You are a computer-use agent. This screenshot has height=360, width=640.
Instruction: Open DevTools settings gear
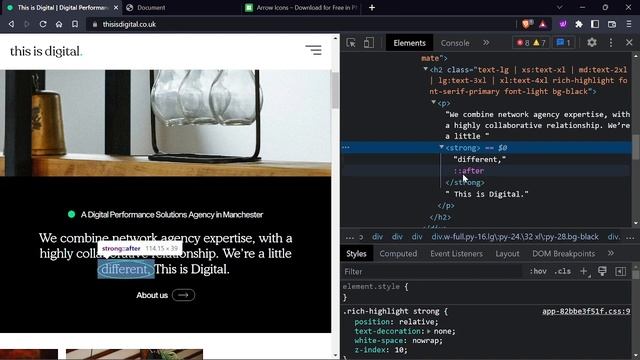point(591,42)
